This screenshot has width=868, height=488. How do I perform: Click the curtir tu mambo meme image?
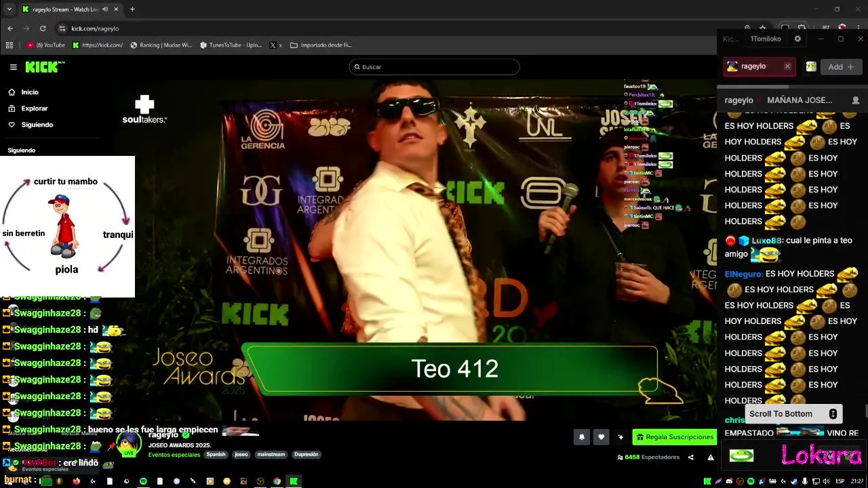click(67, 226)
